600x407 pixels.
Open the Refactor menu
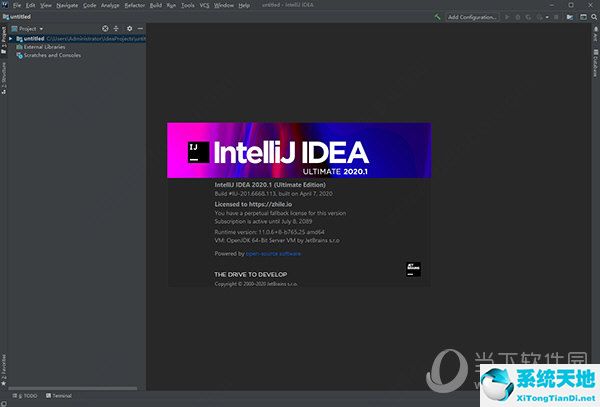coord(134,6)
